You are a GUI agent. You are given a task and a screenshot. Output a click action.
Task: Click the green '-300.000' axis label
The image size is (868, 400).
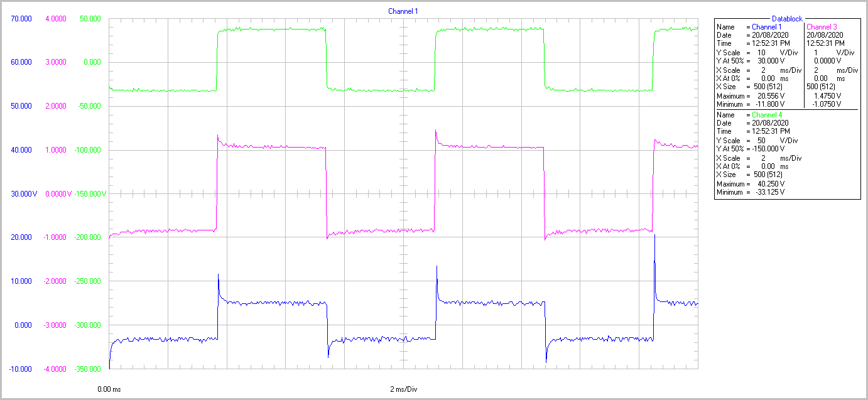[x=87, y=325]
